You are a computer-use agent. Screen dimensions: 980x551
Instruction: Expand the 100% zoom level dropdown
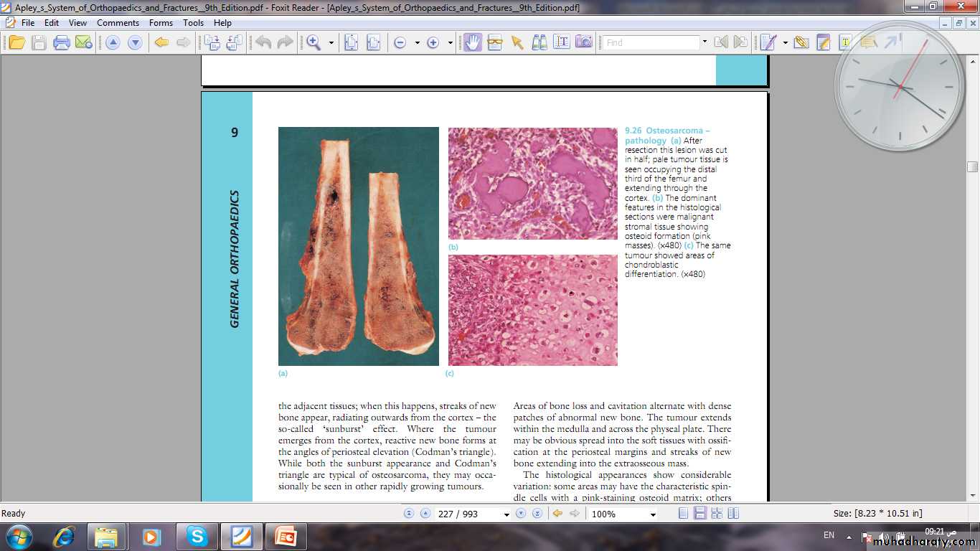652,514
